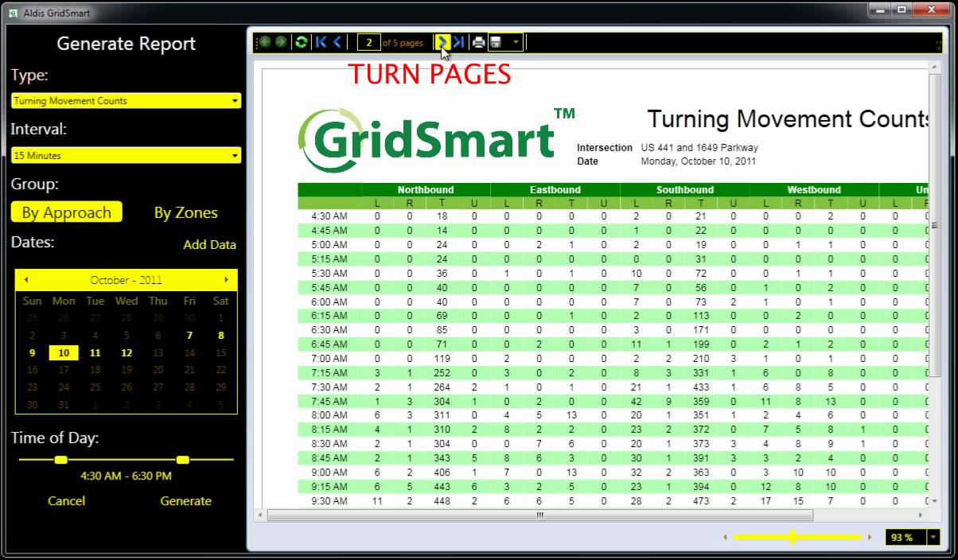Click the Southbound column header
Screen dimensions: 958x560
(685, 190)
